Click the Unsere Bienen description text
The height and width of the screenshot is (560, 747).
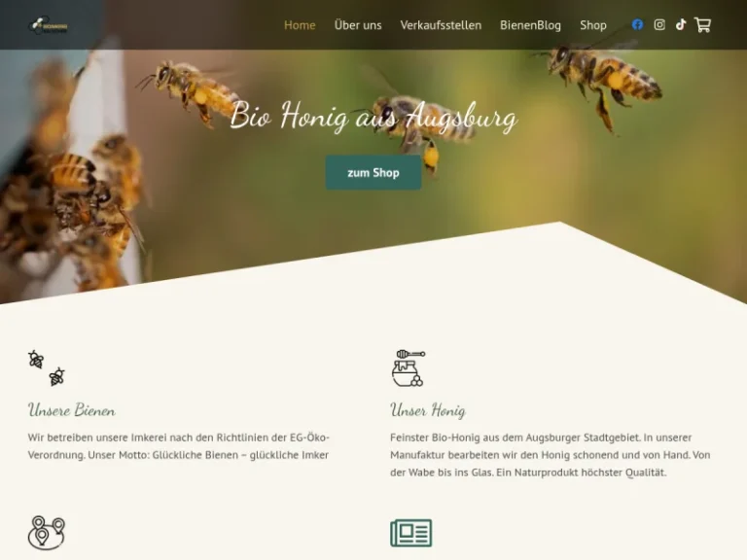click(179, 446)
